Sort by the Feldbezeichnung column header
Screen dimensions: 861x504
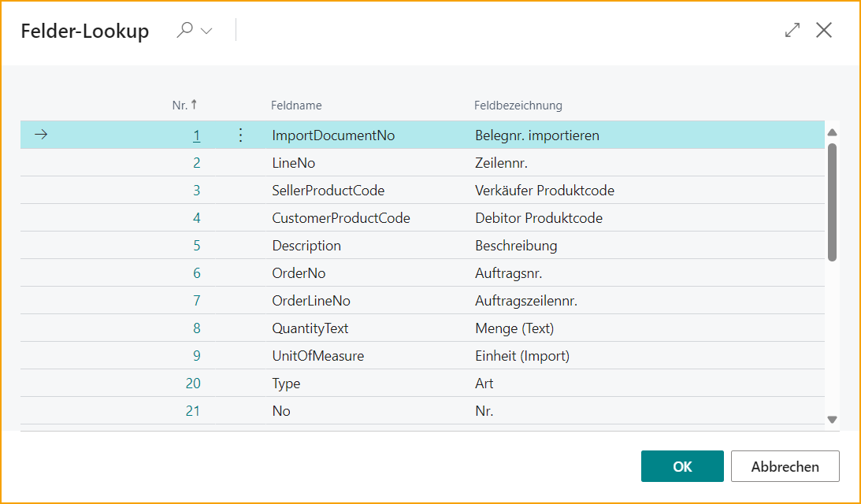[518, 105]
